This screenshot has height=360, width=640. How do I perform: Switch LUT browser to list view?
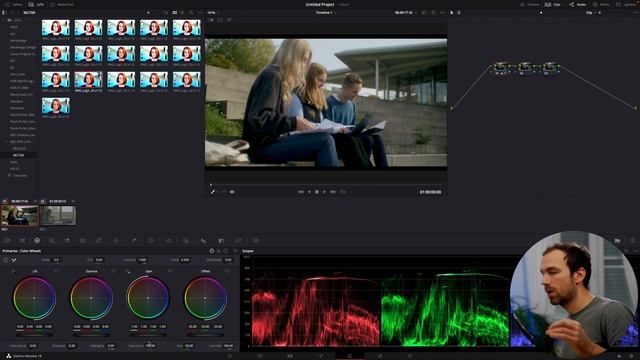182,13
